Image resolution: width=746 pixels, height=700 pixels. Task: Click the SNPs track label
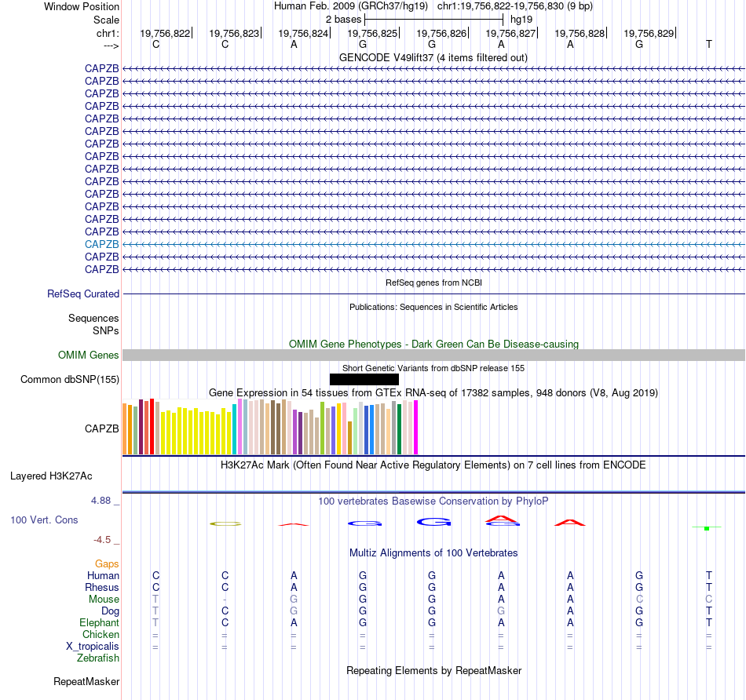106,330
